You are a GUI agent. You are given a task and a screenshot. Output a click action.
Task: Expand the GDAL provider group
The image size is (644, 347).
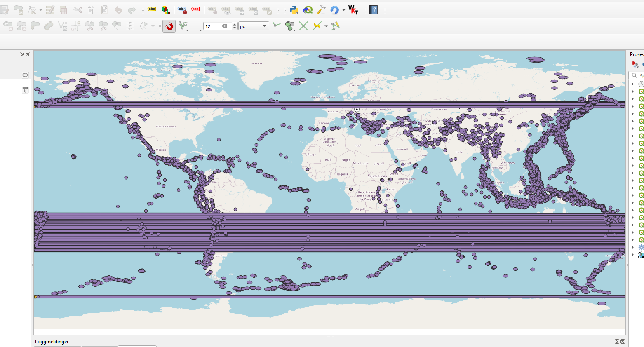click(x=633, y=255)
